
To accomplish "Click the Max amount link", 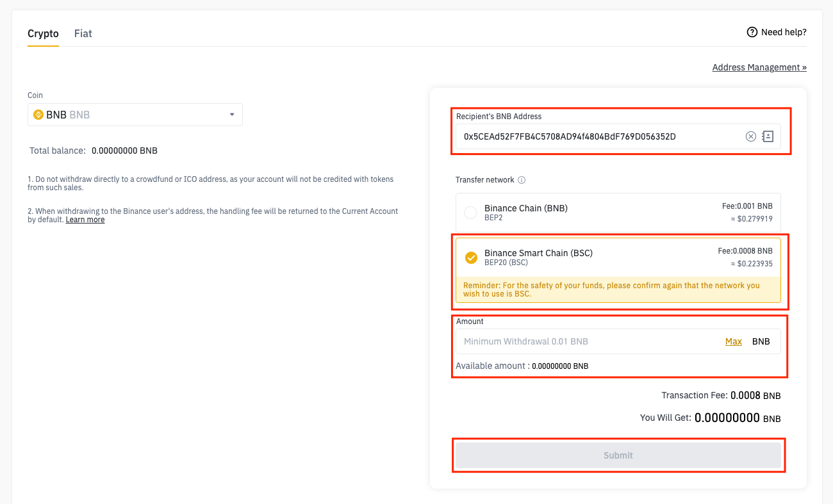I will coord(734,341).
